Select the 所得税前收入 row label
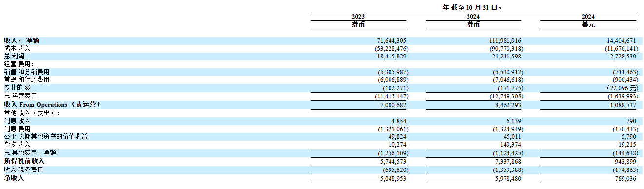Viewport: 644px width, 189px height. (24, 161)
